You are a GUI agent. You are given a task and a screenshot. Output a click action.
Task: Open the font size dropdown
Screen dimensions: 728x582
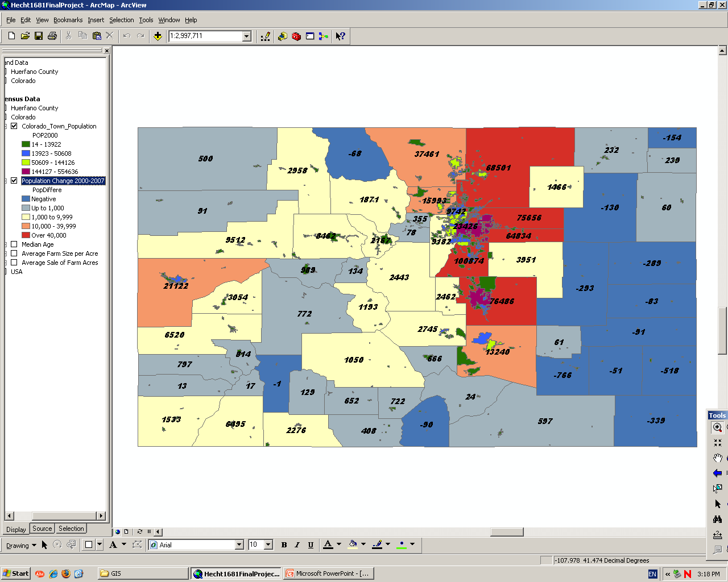click(x=268, y=544)
